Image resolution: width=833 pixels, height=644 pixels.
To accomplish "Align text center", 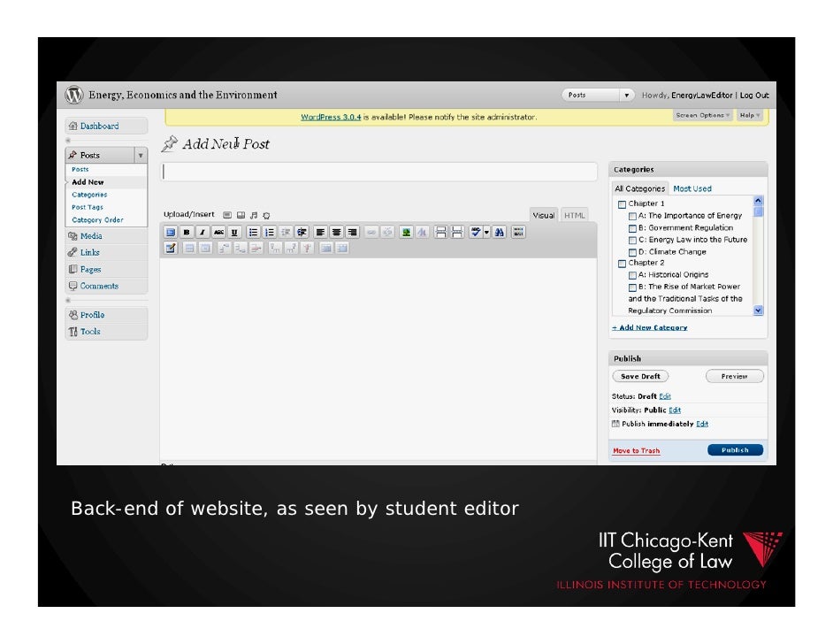I will (336, 232).
